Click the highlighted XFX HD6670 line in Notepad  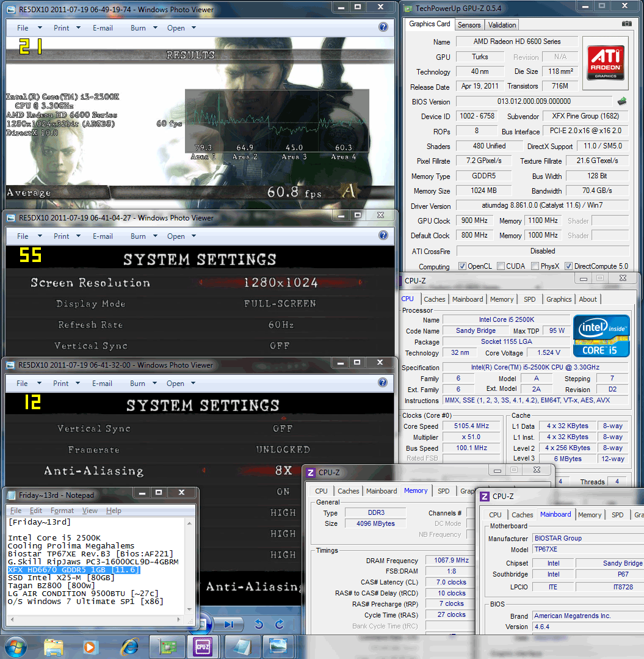[73, 570]
